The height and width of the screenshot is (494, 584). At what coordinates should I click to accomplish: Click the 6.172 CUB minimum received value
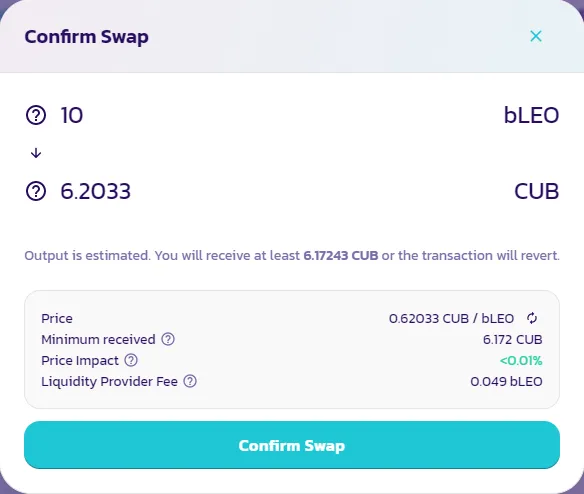(512, 339)
